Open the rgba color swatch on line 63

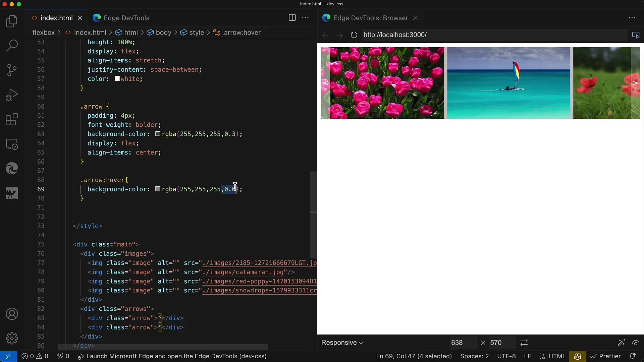click(x=158, y=134)
